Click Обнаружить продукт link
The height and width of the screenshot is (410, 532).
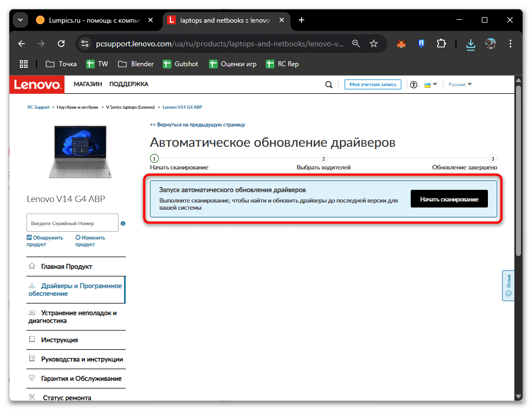pyautogui.click(x=45, y=241)
